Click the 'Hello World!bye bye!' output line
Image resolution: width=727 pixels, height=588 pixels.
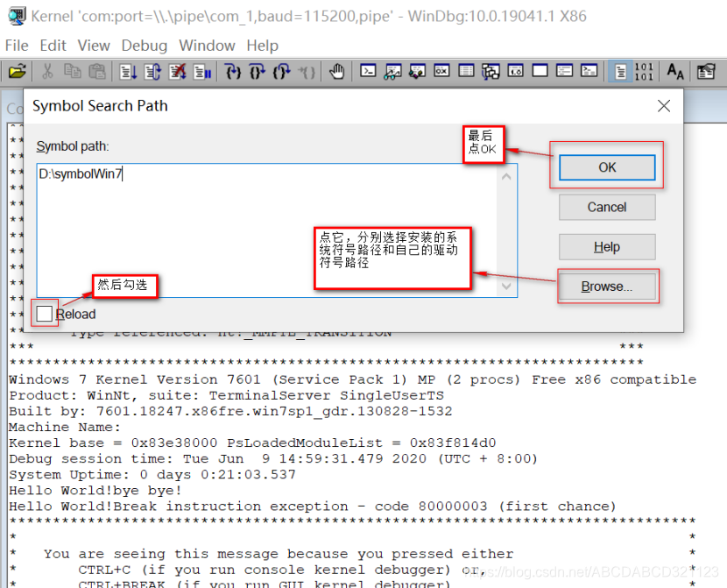coord(95,490)
